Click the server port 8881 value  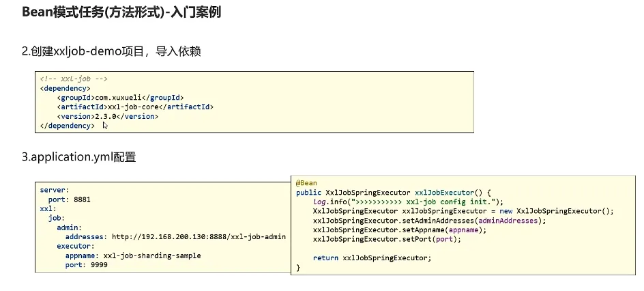[x=82, y=199]
